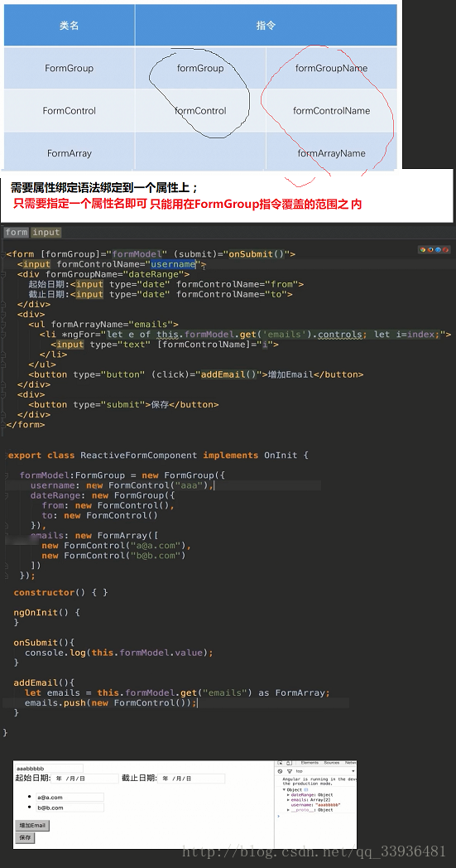This screenshot has width=456, height=868.
Task: Focus the a@a.com email field
Action: tap(70, 797)
